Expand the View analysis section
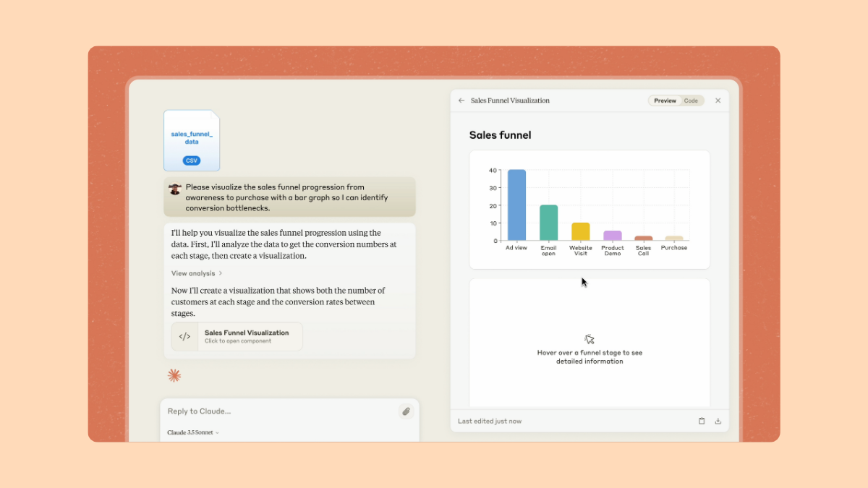Screen dimensions: 868x488 (x=192, y=273)
